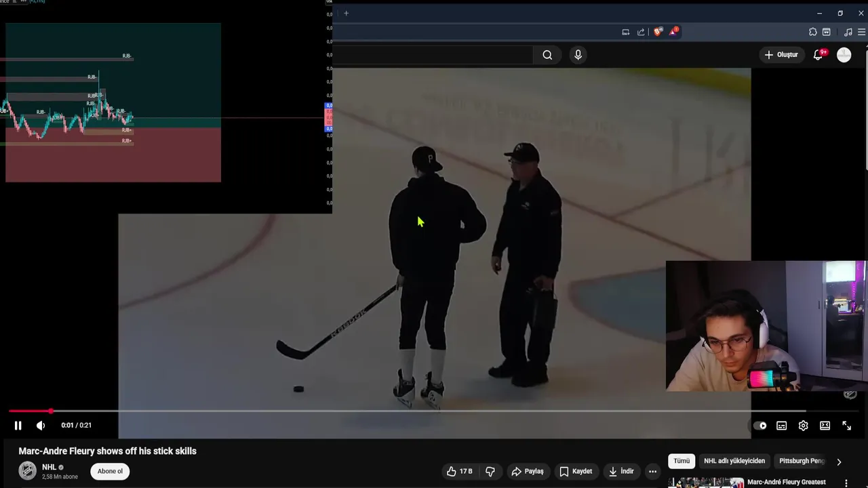Open the Brave Rewards triangle icon
The width and height of the screenshot is (868, 488).
(673, 32)
